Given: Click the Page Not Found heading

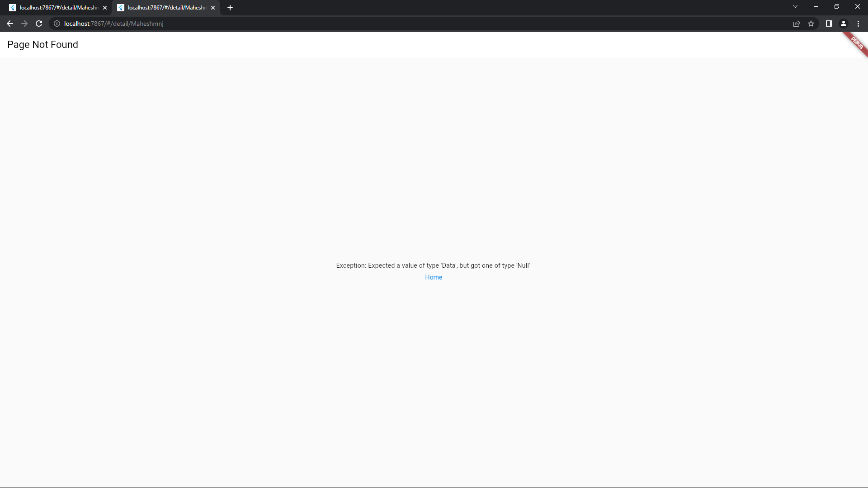Looking at the screenshot, I should pos(42,44).
